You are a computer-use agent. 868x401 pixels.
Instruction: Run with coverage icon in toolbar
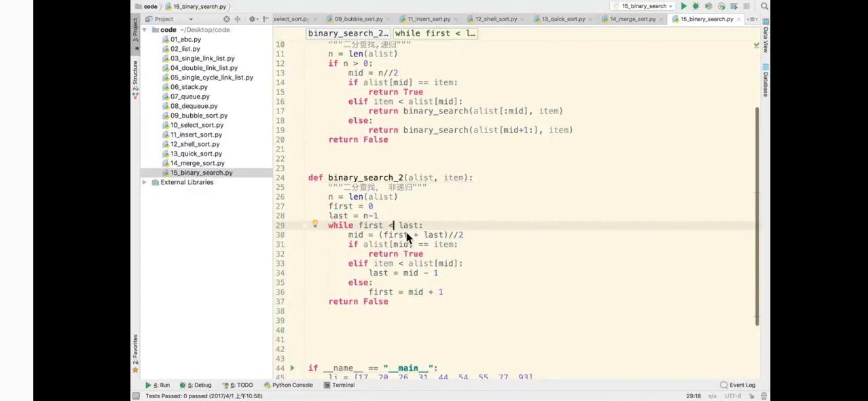click(708, 6)
